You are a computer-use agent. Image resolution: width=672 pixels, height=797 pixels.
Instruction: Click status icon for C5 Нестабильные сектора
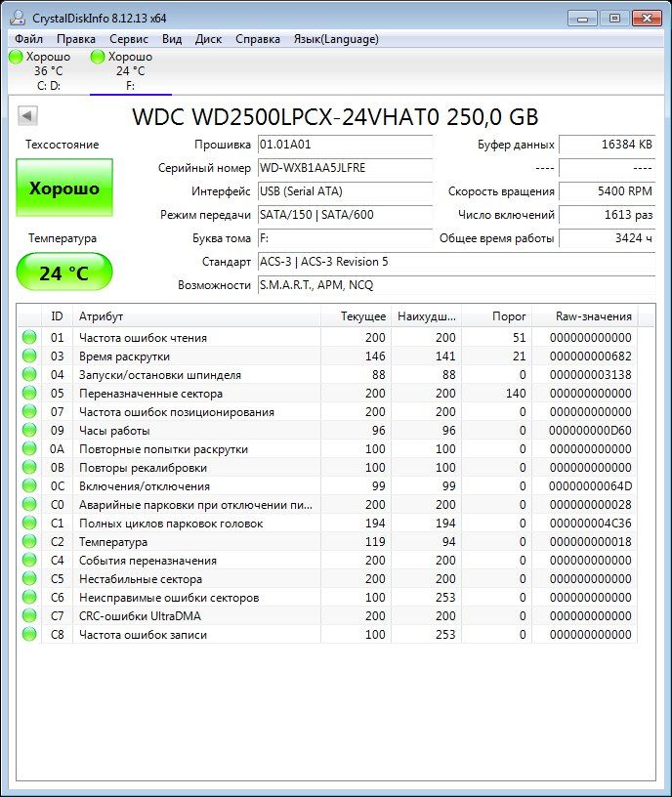pos(29,578)
